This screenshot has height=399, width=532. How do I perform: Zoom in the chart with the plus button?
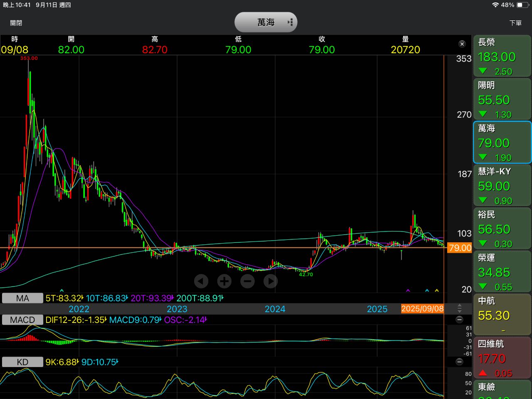pos(224,281)
